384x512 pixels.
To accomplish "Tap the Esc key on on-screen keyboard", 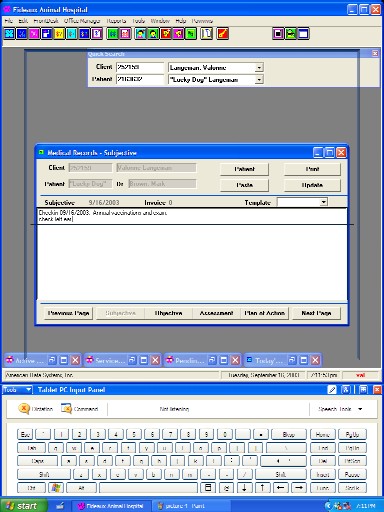I will [x=25, y=435].
